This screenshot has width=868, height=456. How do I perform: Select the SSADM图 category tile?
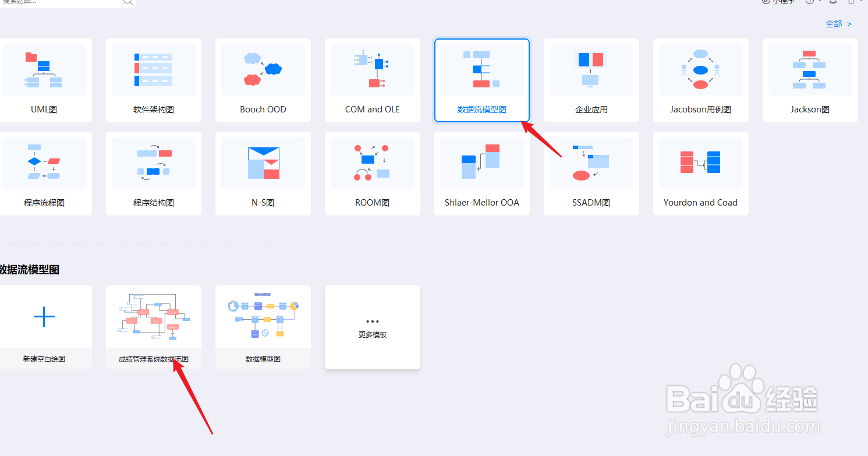pos(591,173)
